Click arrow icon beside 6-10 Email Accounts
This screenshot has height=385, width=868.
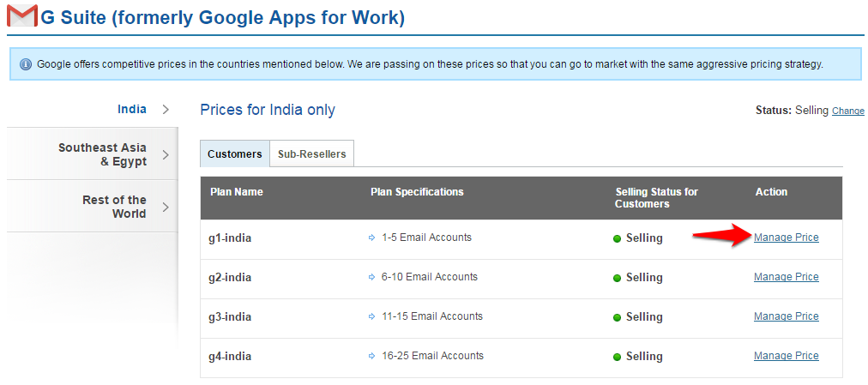click(x=371, y=277)
